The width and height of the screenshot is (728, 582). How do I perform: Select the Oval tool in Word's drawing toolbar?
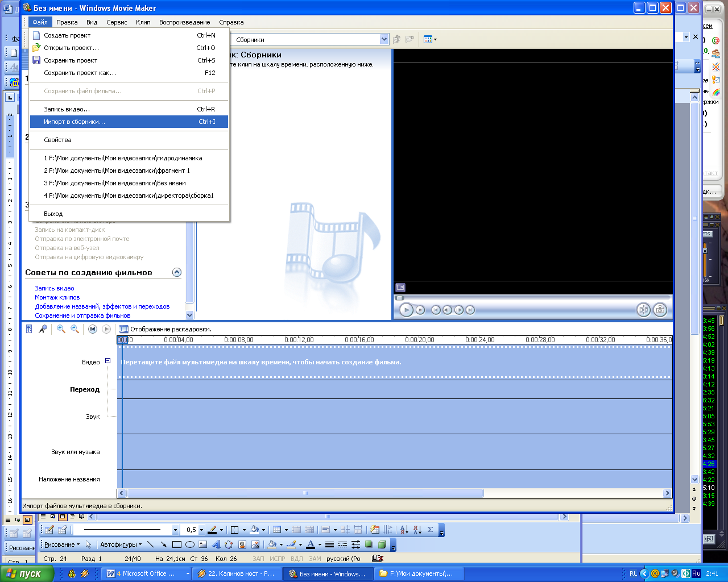point(190,544)
